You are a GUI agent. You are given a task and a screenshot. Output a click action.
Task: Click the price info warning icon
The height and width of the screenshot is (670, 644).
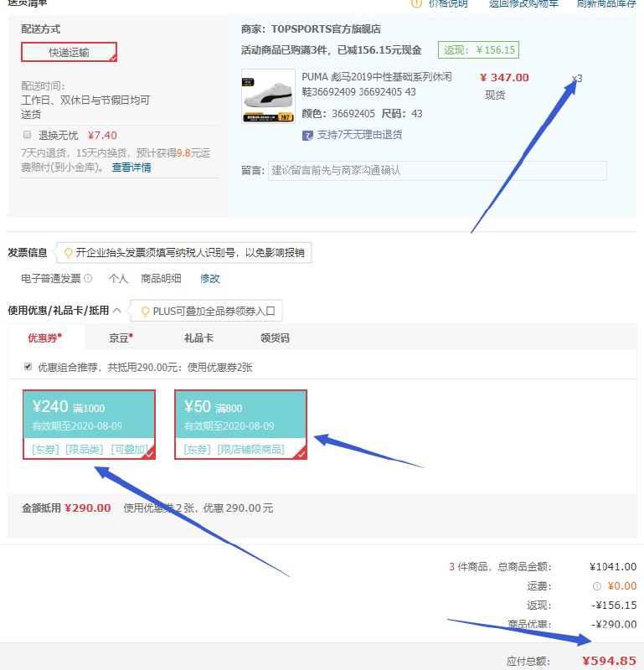[417, 3]
